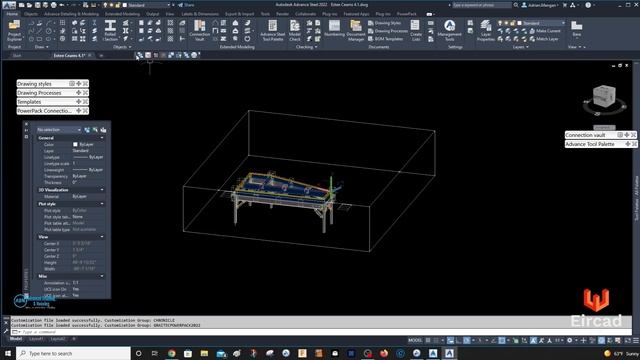
Task: Click the Drawing Processes ribbon button
Action: (387, 31)
